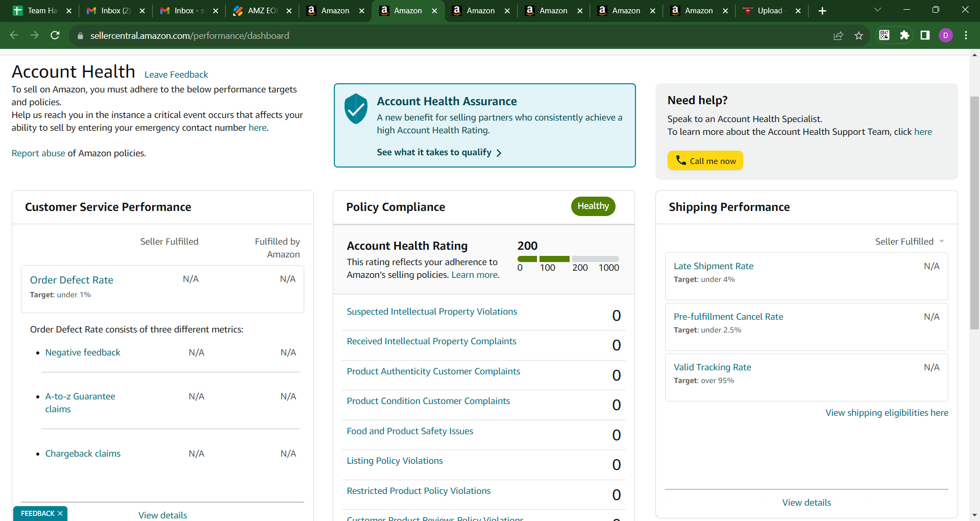Screen dimensions: 980x521
Task: Open Product Authenticity Customer Complaints
Action: (433, 371)
